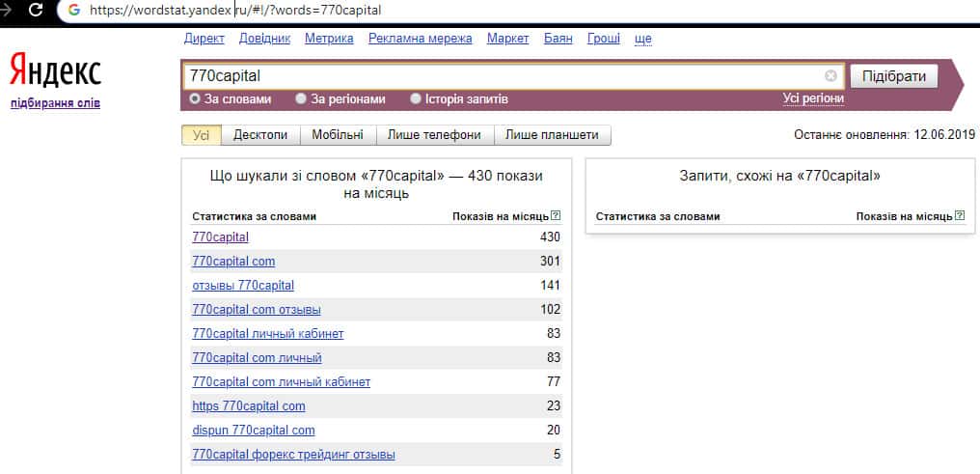Select the 'За регіонами' radio button
The image size is (980, 474).
pos(301,98)
